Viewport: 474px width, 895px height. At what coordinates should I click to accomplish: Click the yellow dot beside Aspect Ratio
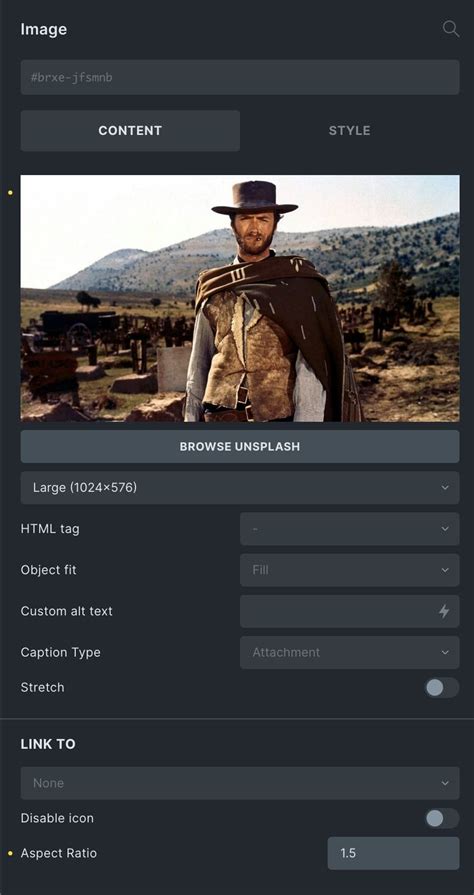pos(10,854)
